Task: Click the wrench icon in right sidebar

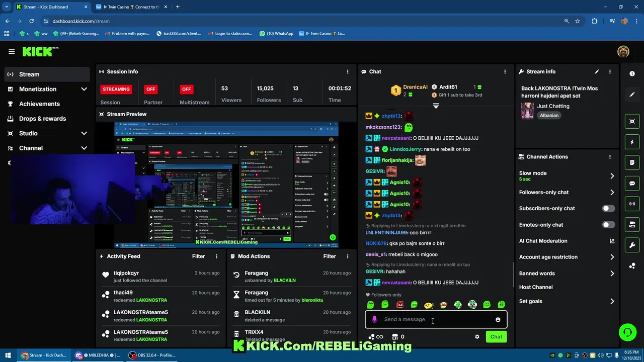Action: [632, 245]
